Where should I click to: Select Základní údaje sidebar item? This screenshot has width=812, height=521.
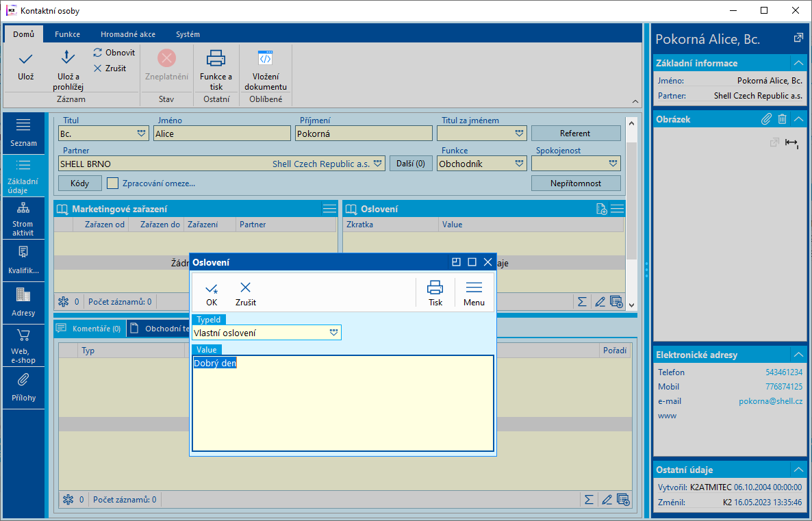click(23, 175)
